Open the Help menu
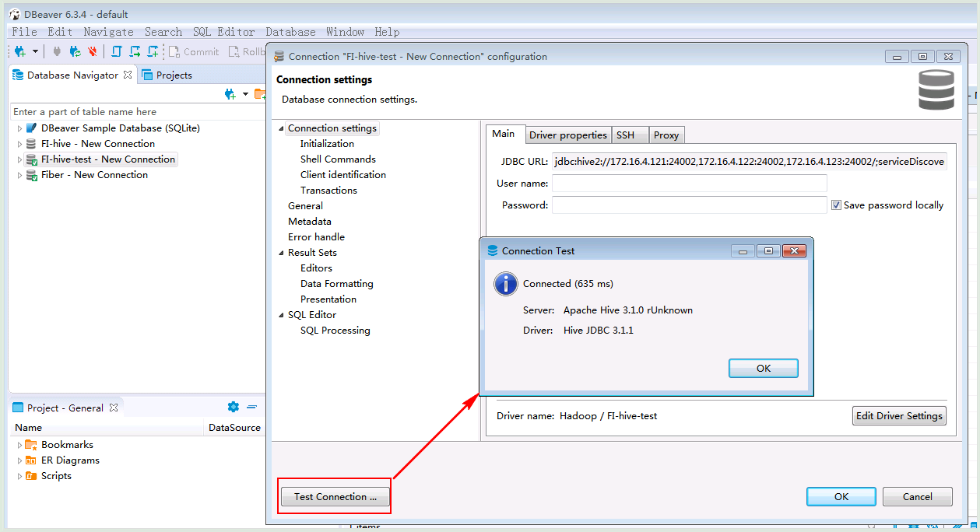This screenshot has width=980, height=532. click(387, 32)
